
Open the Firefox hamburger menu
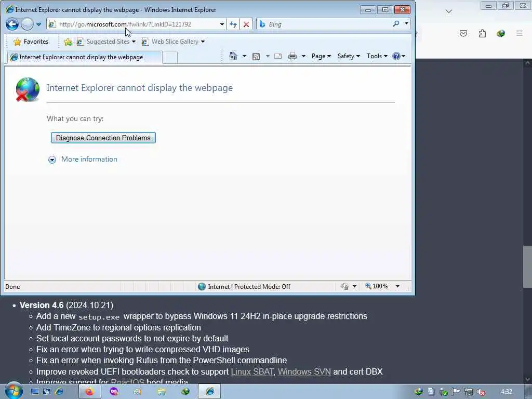[520, 33]
